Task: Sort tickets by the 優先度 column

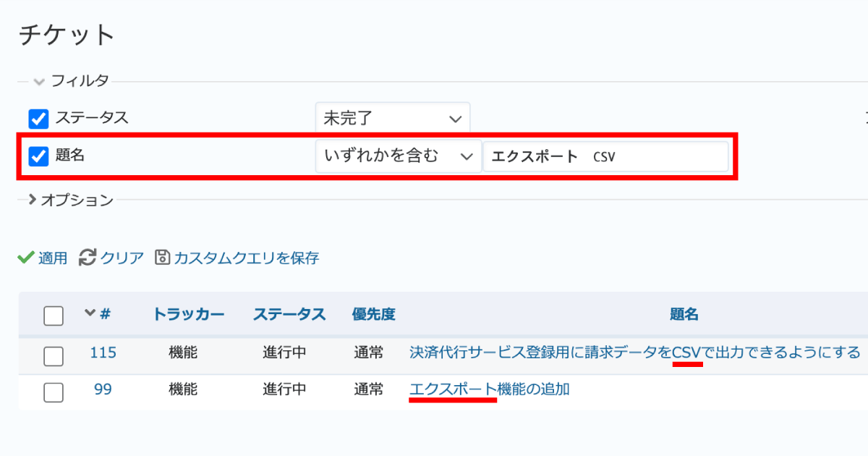Action: (x=375, y=313)
